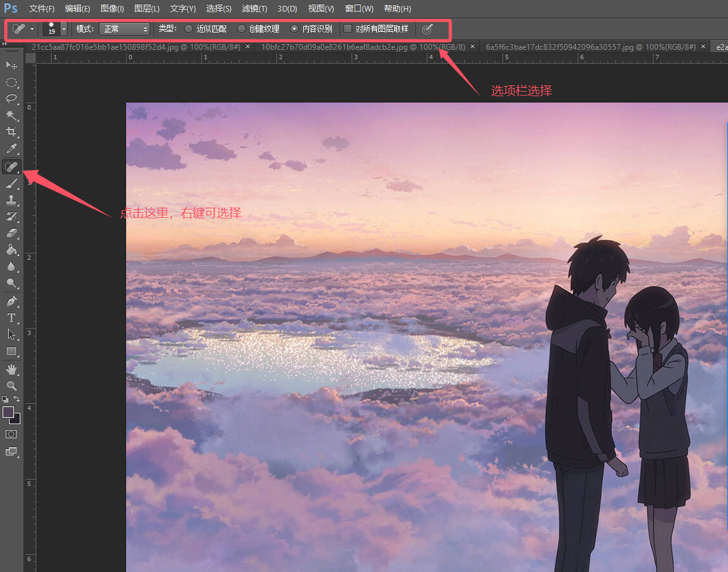
Task: Choose the 创建纹理 type option
Action: [x=259, y=29]
